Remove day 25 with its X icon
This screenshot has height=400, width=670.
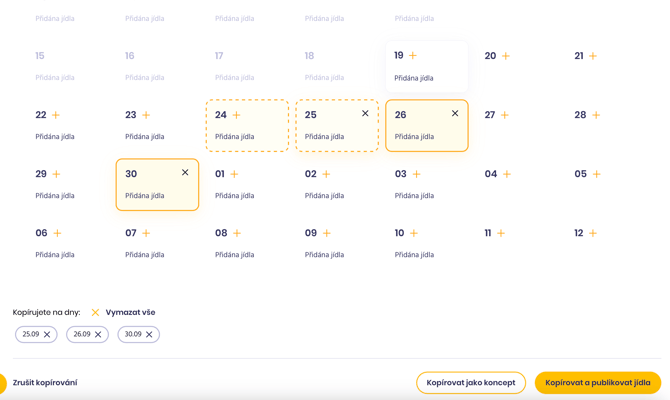(x=365, y=114)
